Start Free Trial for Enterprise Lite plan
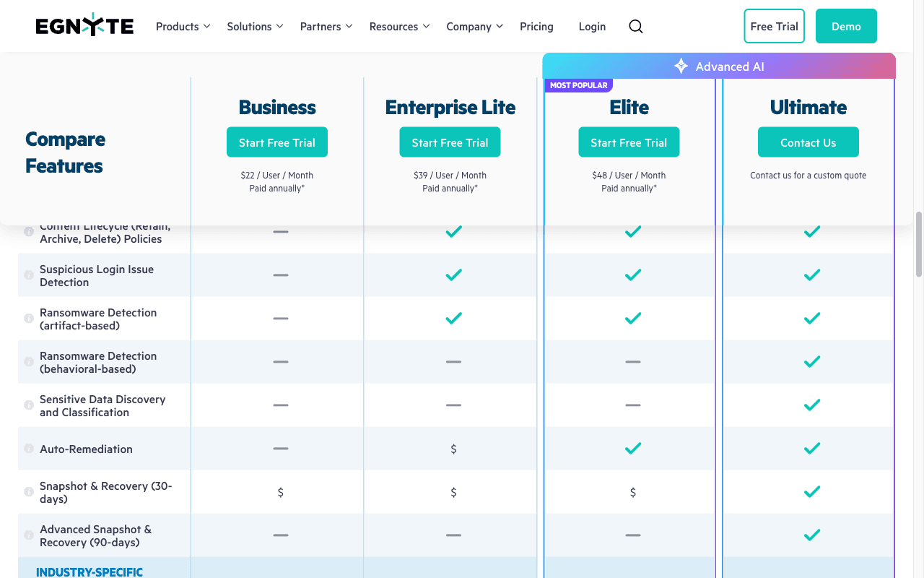 pyautogui.click(x=450, y=142)
